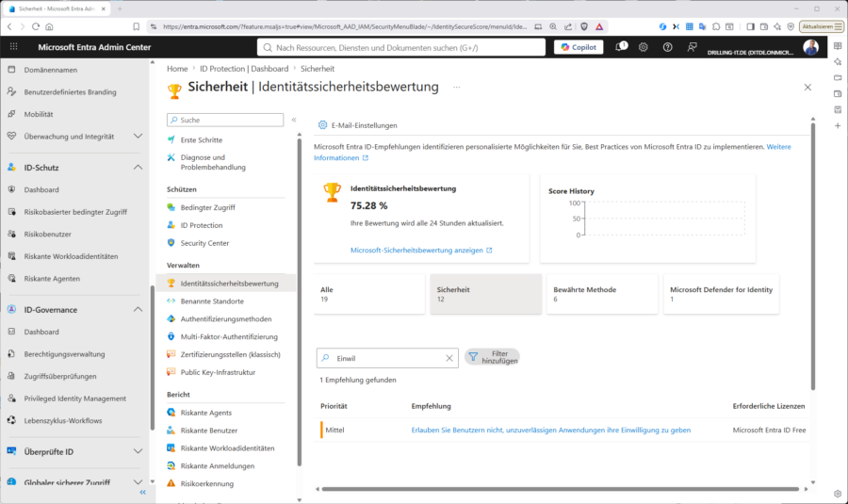Viewport: 848px width, 504px height.
Task: Open the app launcher waffle icon
Action: point(13,47)
